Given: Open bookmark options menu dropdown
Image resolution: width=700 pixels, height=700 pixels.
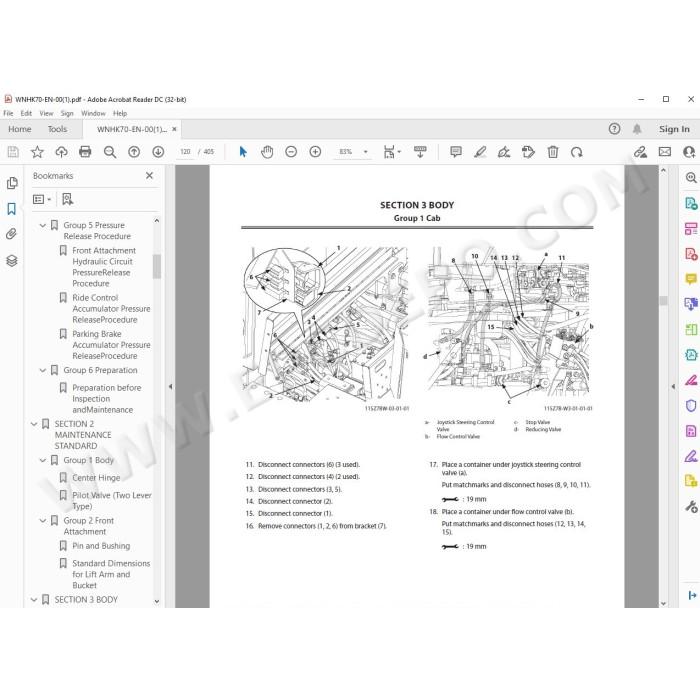Looking at the screenshot, I should (42, 199).
